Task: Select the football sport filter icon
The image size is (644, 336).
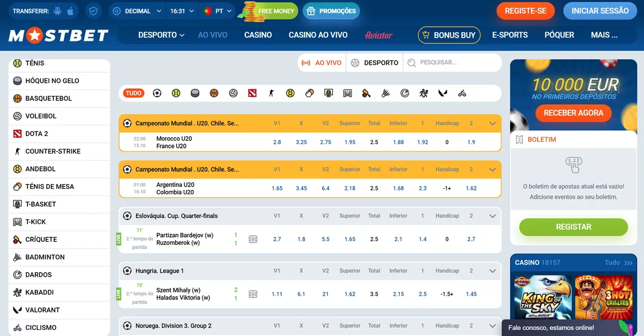Action: (157, 93)
